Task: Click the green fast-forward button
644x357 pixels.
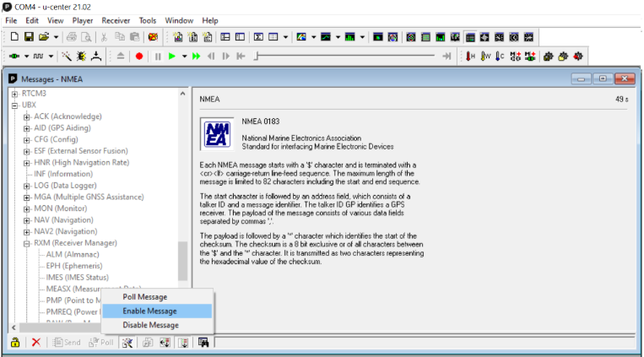Action: 197,56
